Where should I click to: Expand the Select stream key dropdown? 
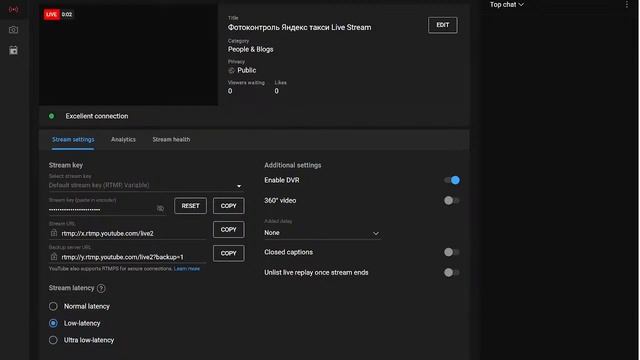click(x=146, y=185)
